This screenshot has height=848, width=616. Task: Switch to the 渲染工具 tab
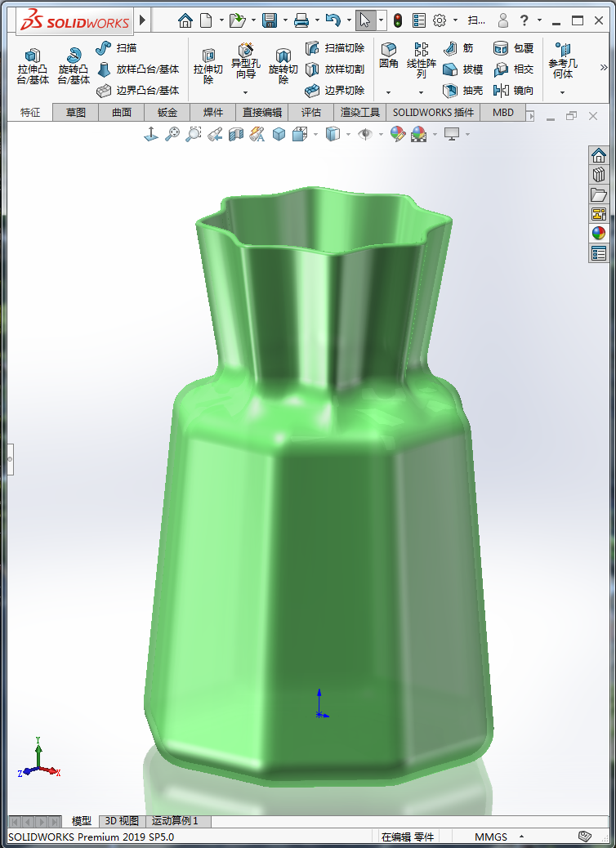360,113
